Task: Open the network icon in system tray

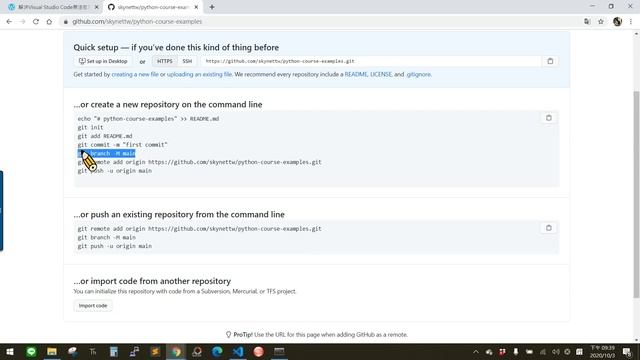Action: tap(543, 352)
